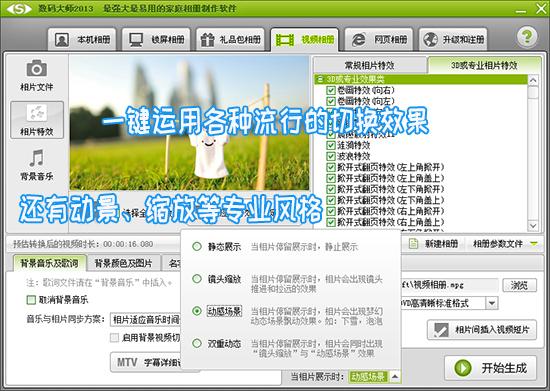The image size is (550, 391).
Task: Close the 数码大师2013 window
Action: click(541, 8)
